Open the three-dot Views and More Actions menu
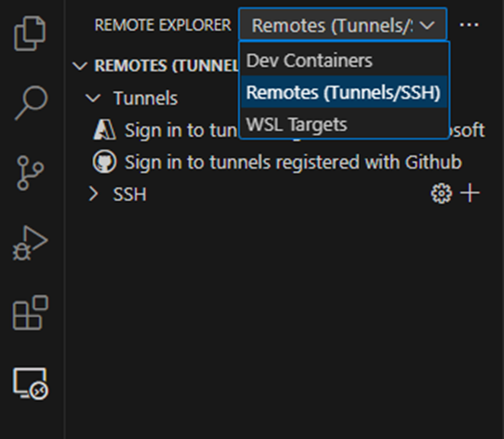 pyautogui.click(x=470, y=25)
